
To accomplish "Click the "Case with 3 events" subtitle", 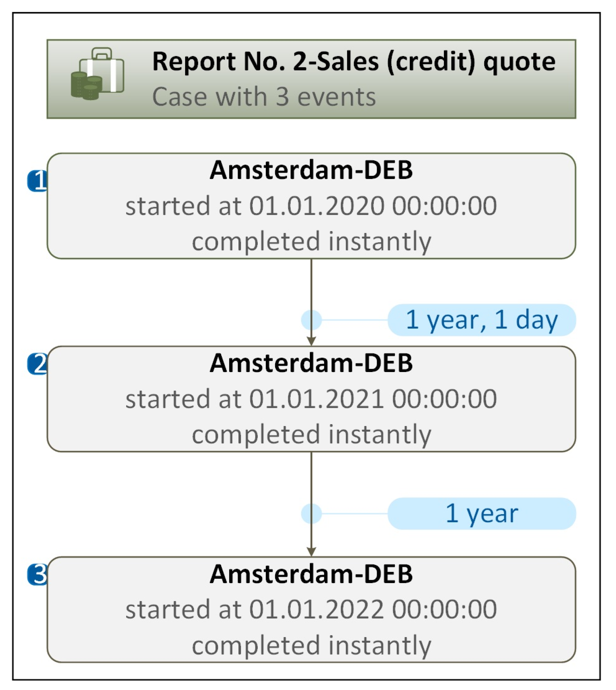I will coord(264,97).
